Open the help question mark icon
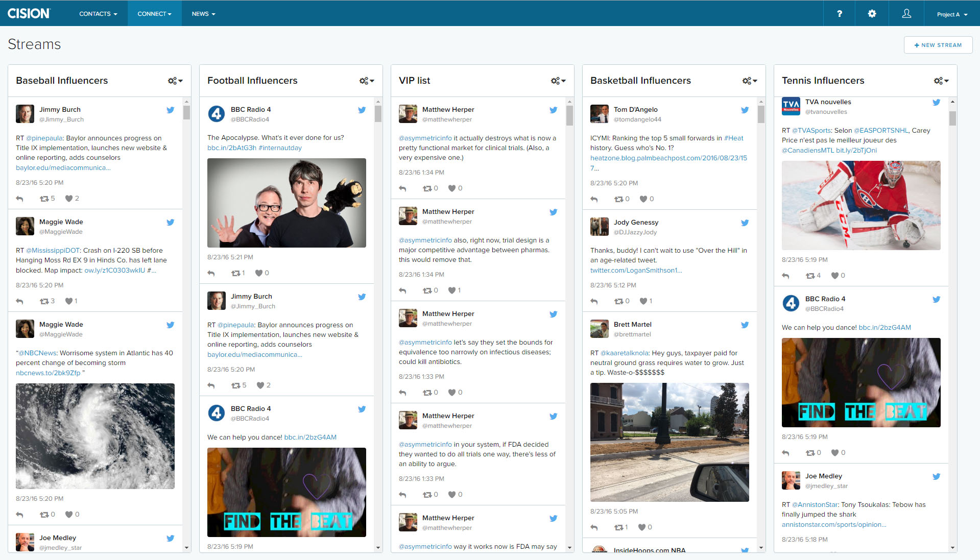This screenshot has height=560, width=980. point(839,14)
